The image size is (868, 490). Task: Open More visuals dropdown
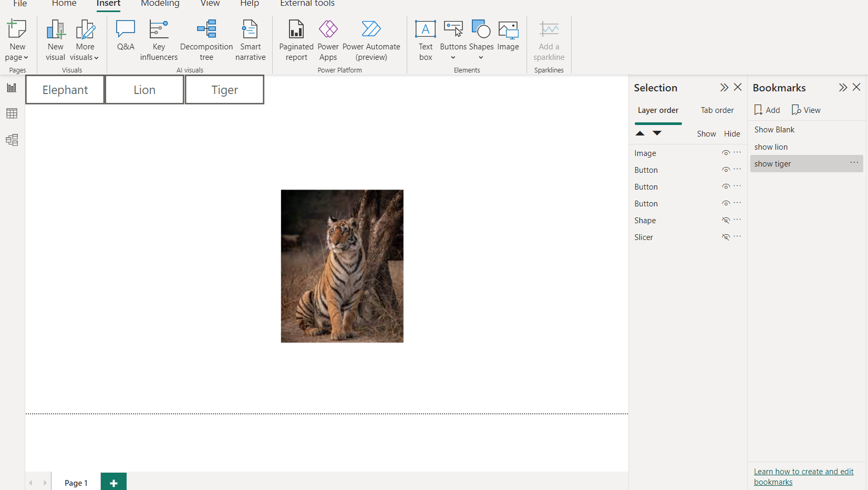click(84, 57)
